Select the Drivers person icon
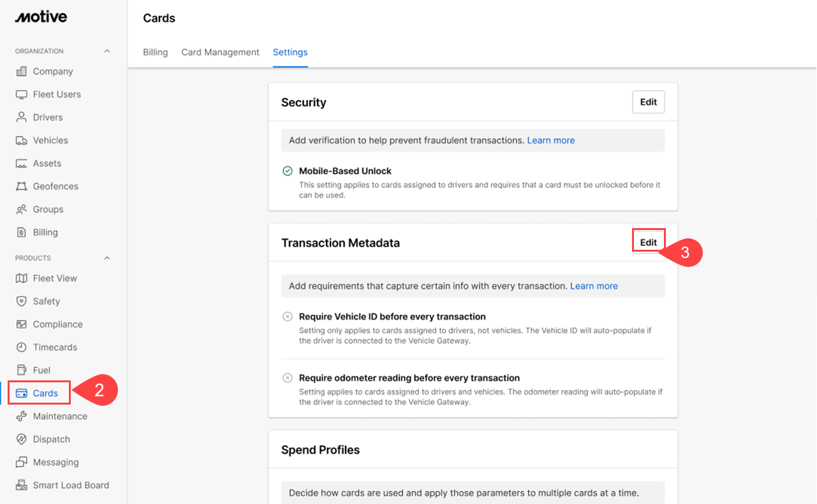 point(22,117)
